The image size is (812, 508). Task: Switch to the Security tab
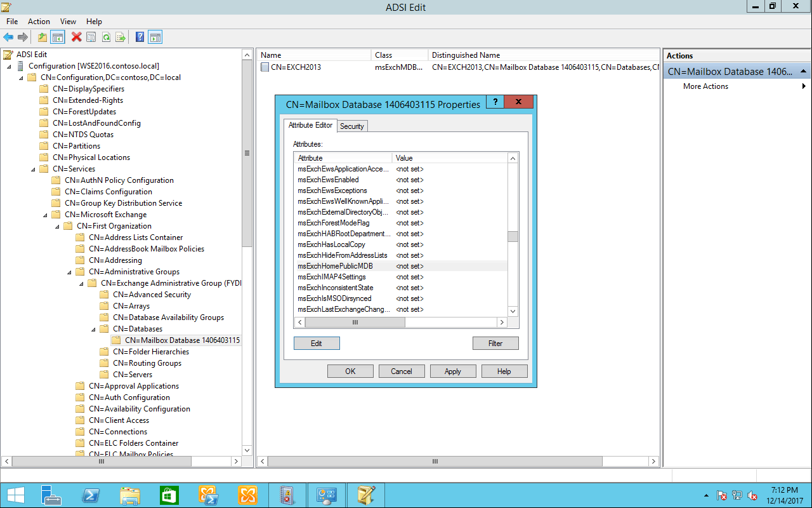point(352,126)
